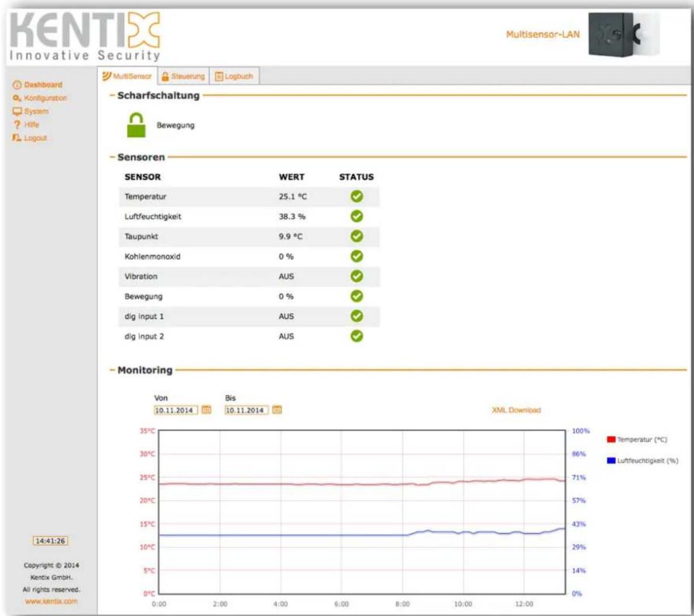Click the Luftfeuchtigkeit status check icon

click(x=357, y=216)
